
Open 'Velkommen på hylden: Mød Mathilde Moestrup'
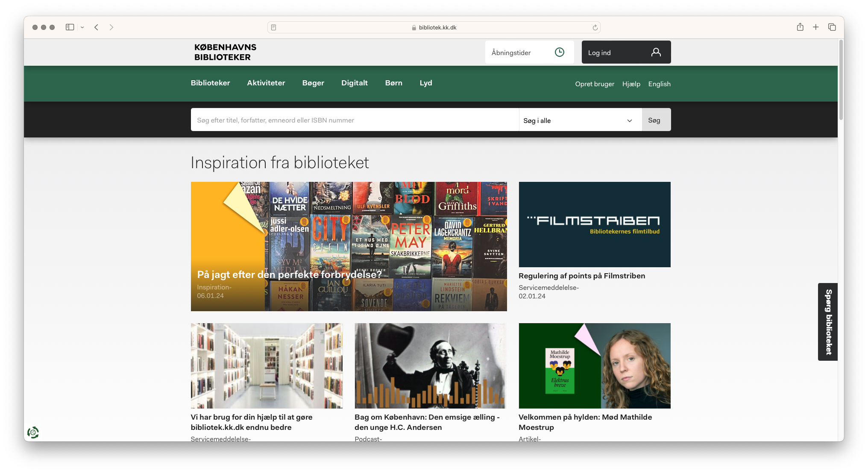point(585,422)
